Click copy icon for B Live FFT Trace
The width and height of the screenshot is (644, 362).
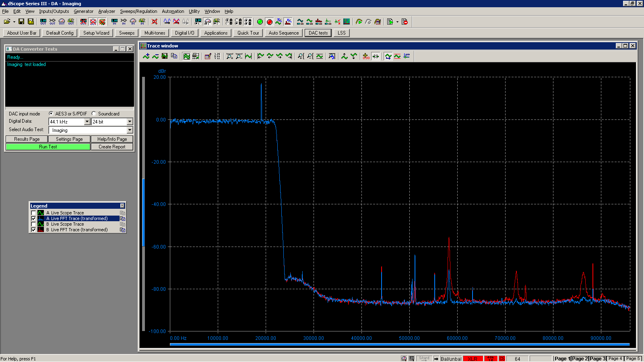(122, 230)
